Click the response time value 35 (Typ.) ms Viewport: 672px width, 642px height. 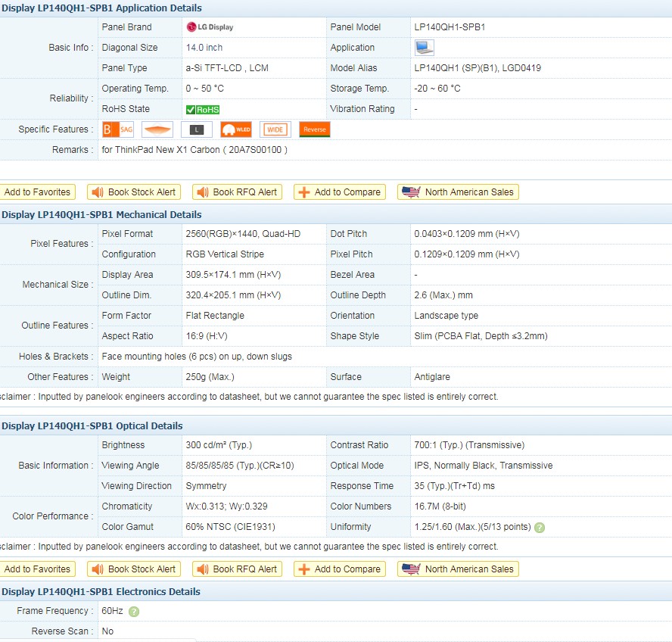point(454,486)
